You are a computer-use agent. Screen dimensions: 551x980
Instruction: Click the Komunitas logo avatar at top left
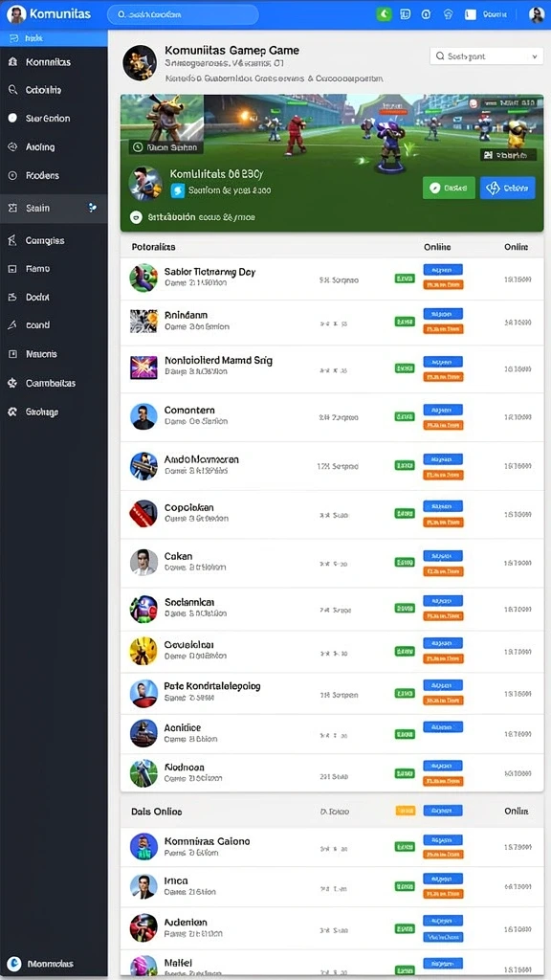point(16,13)
